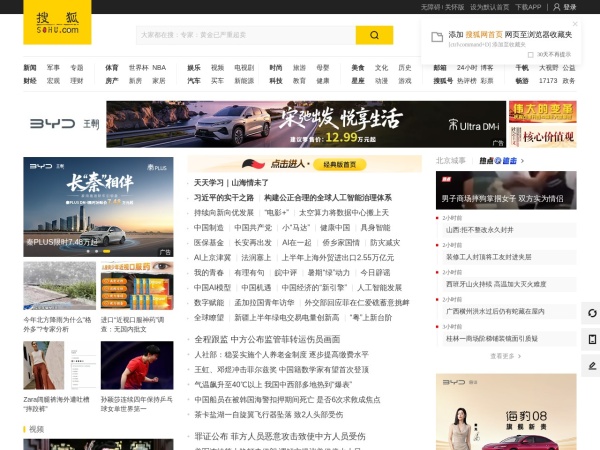Open the 新能源 link

pos(244,81)
